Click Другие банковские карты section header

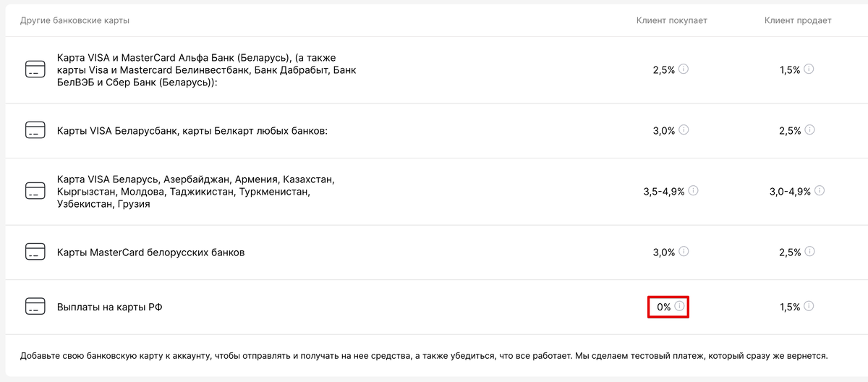75,20
